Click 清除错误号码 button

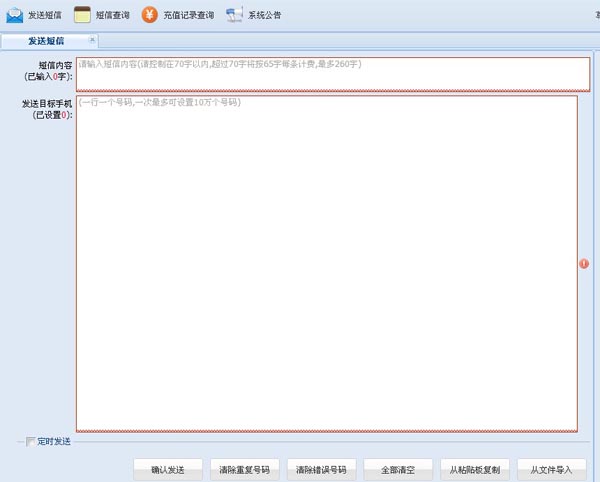[322, 469]
